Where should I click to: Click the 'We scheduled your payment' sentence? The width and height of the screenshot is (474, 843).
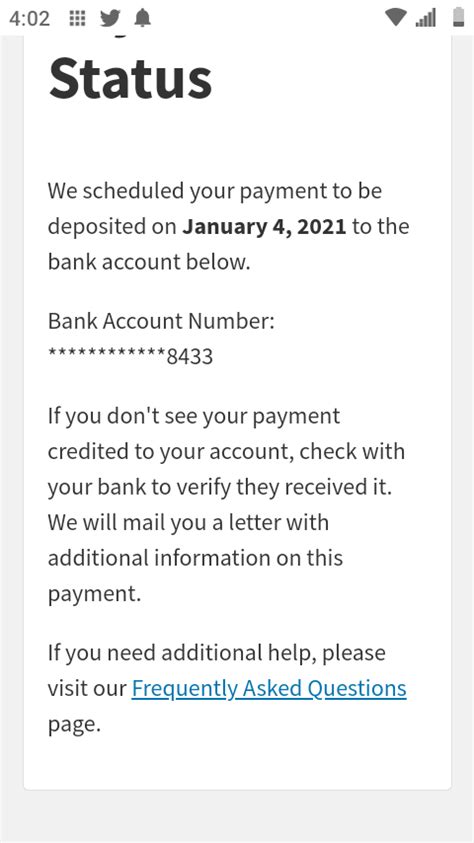point(228,226)
